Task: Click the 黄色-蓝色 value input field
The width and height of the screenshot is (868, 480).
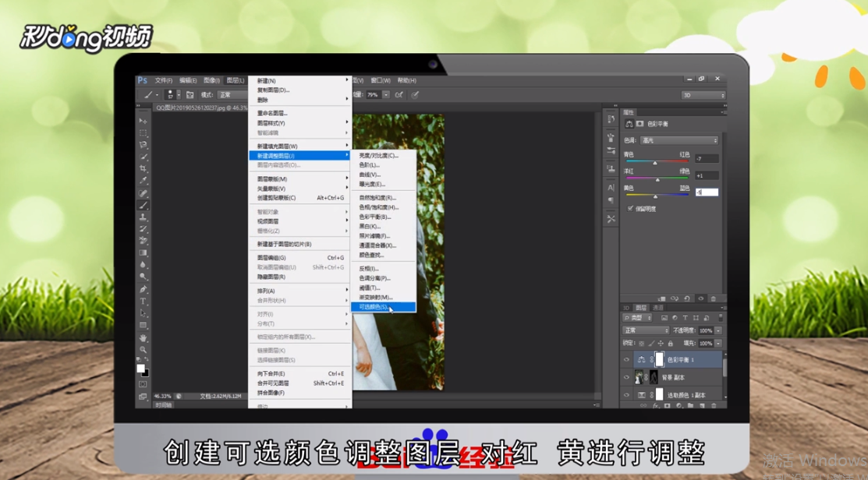Action: click(x=707, y=192)
